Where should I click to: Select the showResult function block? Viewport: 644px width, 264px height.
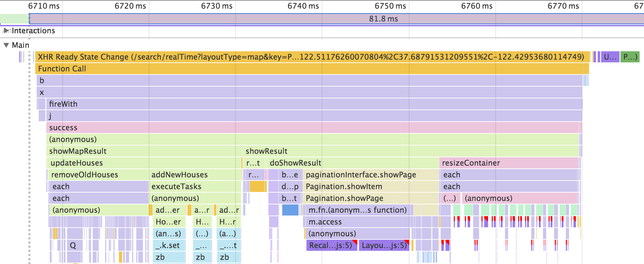point(411,151)
